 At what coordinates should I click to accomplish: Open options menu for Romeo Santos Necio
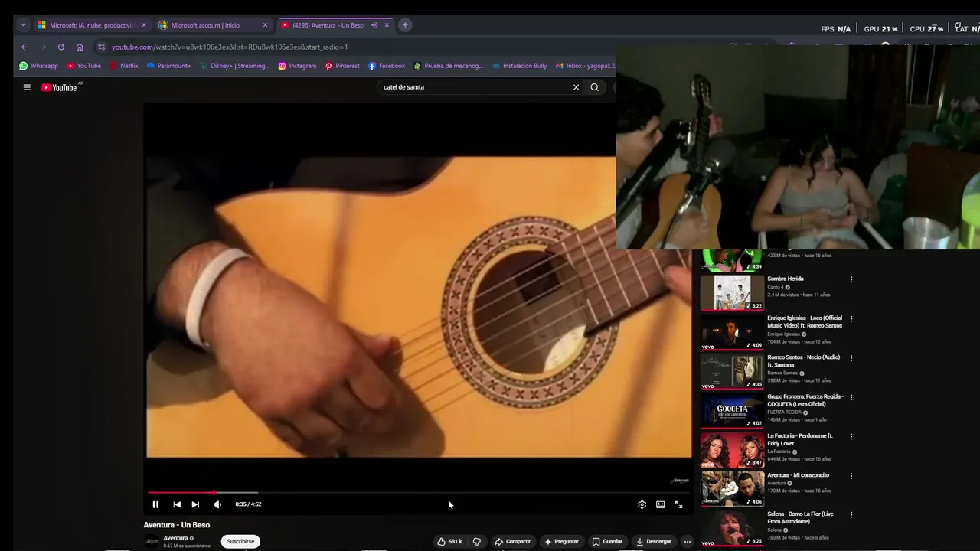point(851,358)
